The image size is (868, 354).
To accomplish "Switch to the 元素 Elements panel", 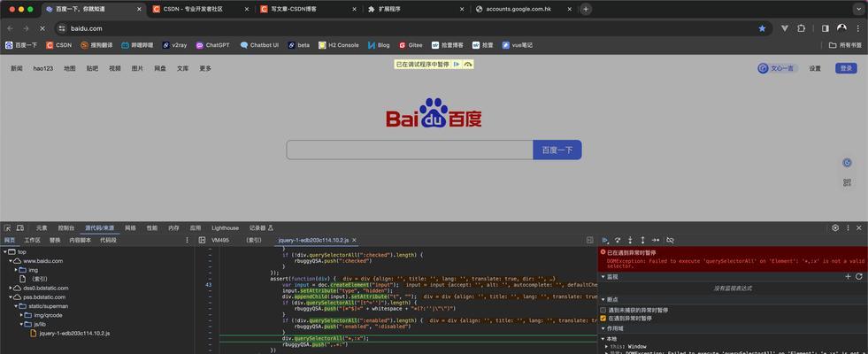I will (42, 227).
